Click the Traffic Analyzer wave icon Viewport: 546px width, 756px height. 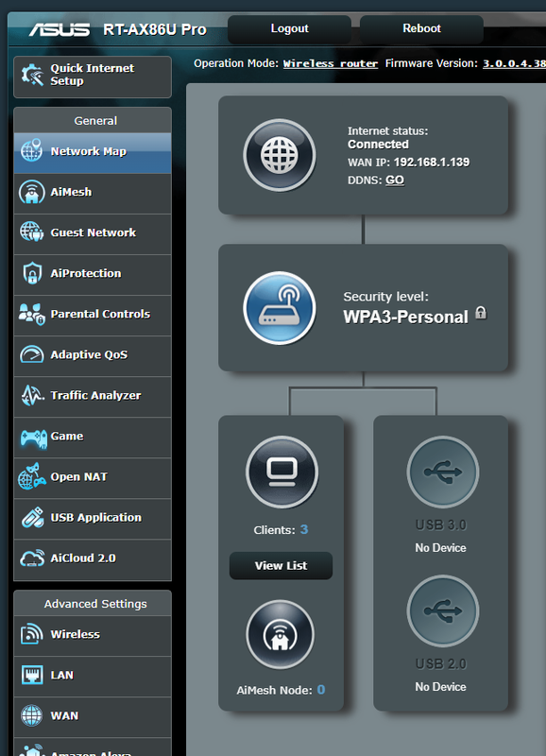tap(32, 395)
